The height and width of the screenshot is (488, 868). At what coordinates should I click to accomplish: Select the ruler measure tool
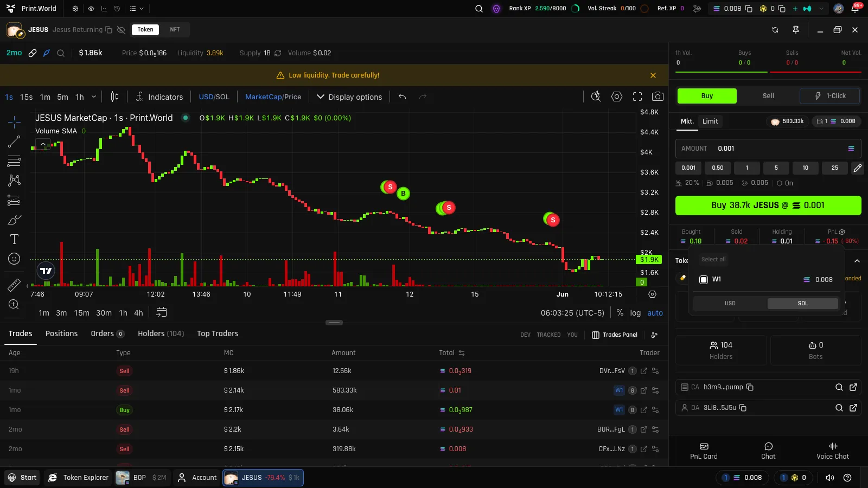14,285
